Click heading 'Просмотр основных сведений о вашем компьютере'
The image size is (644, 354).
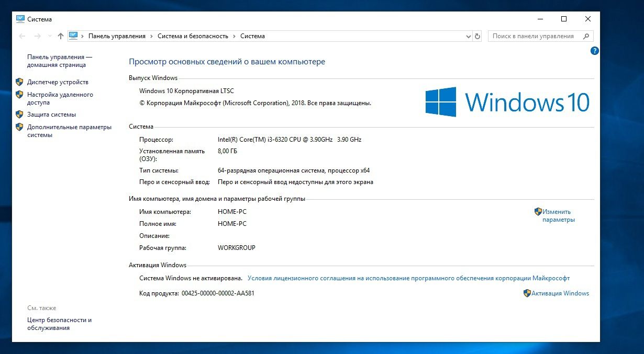[227, 62]
